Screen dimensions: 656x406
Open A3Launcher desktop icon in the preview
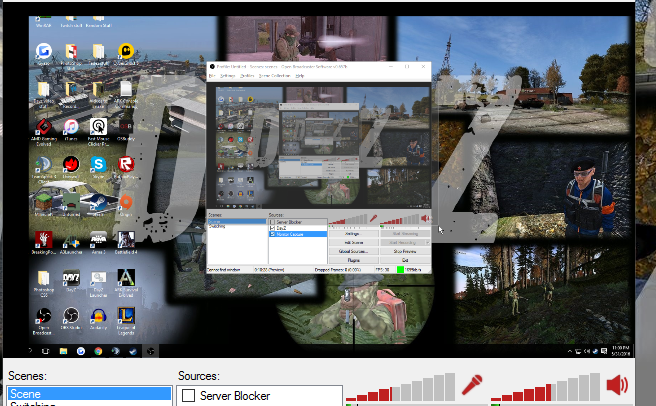coord(71,243)
